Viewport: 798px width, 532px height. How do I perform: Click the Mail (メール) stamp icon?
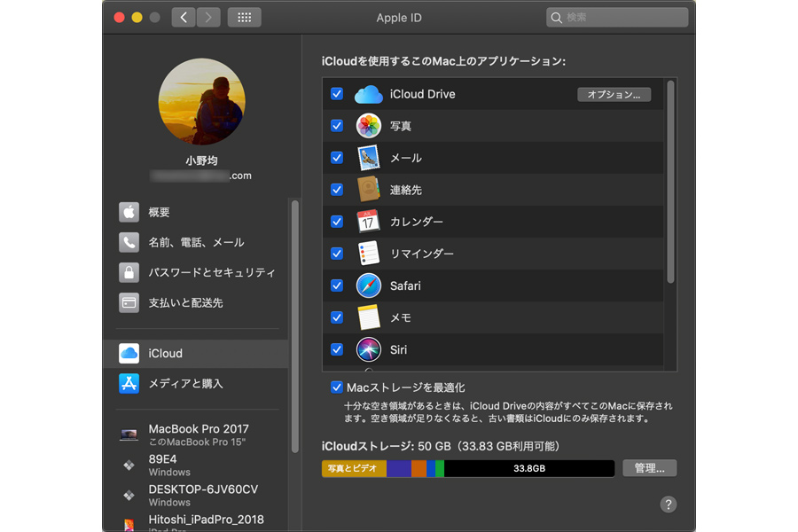pyautogui.click(x=368, y=158)
